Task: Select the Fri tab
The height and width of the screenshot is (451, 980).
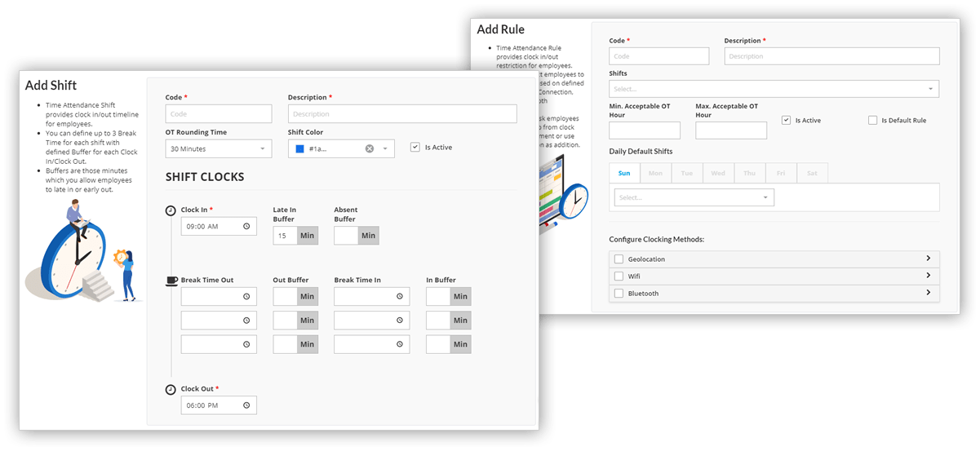Action: 781,173
